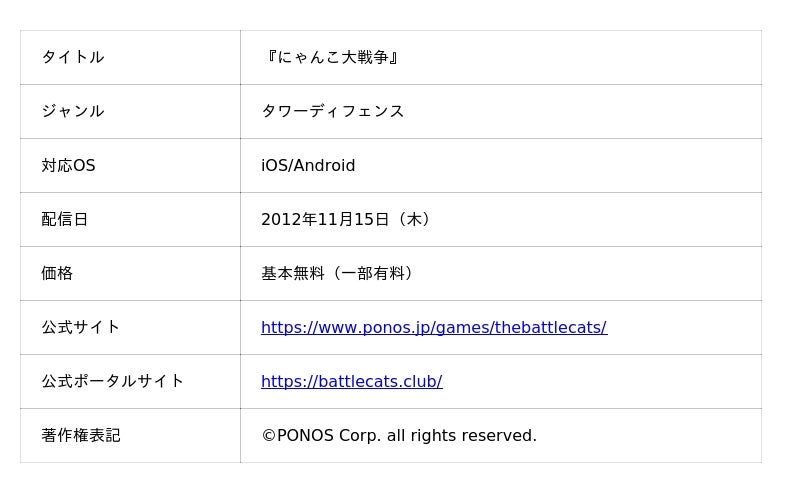Click empty area right of copyright text
Image resolution: width=800 pixels, height=493 pixels.
click(x=649, y=436)
